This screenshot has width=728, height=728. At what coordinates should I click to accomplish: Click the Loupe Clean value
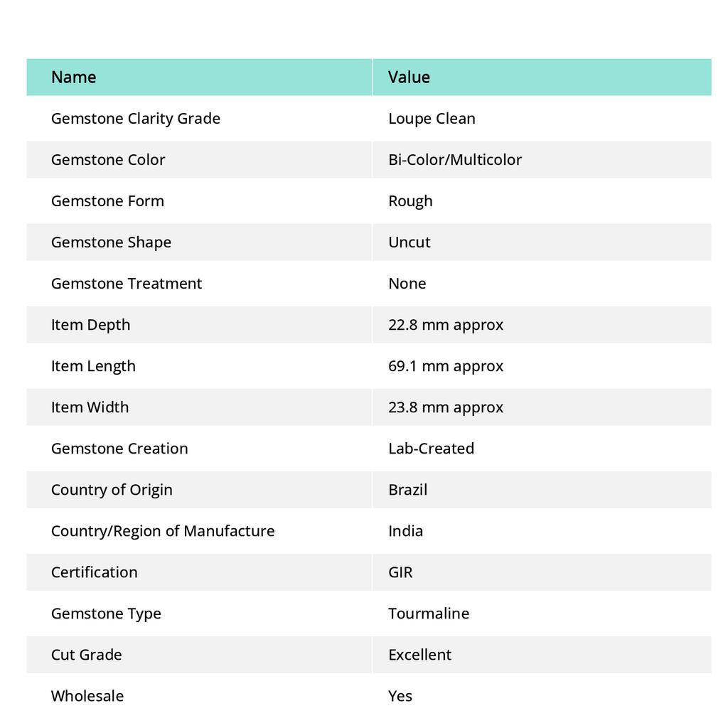coord(432,119)
